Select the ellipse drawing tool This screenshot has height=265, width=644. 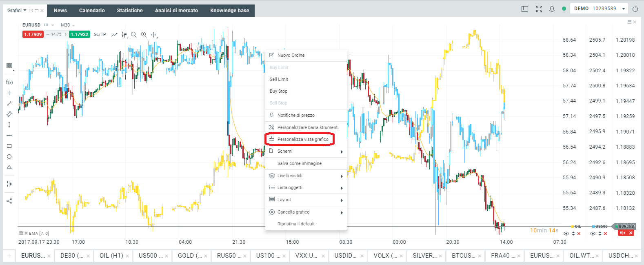(9, 156)
